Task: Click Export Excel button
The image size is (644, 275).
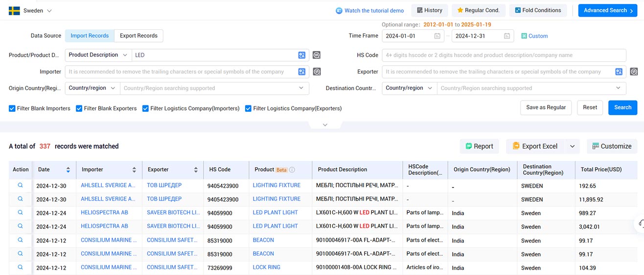Action: point(535,146)
